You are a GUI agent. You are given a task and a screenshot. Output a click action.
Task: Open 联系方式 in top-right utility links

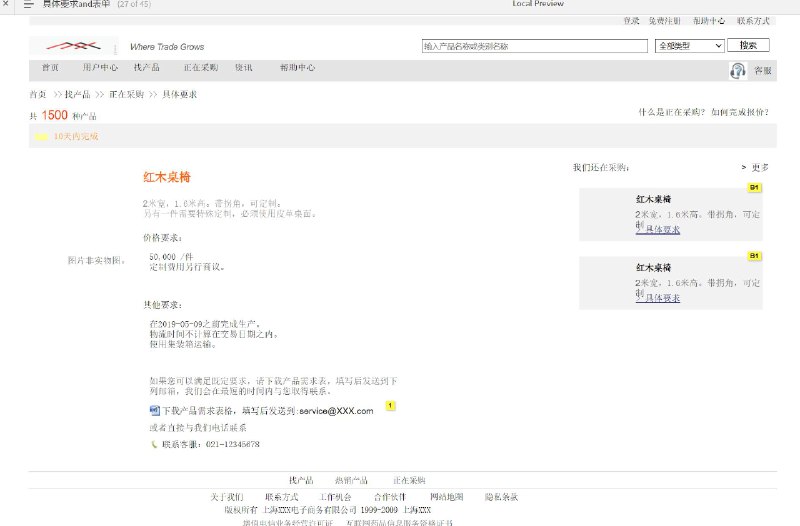point(753,21)
